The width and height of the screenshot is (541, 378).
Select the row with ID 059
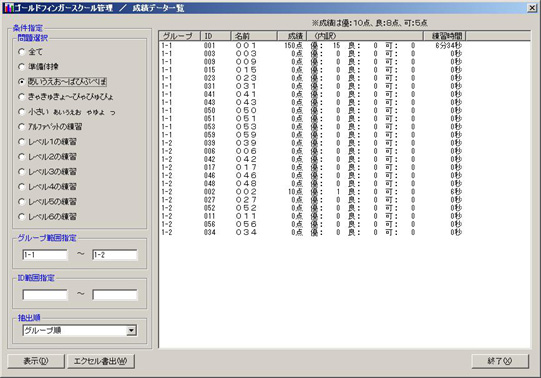(312, 135)
